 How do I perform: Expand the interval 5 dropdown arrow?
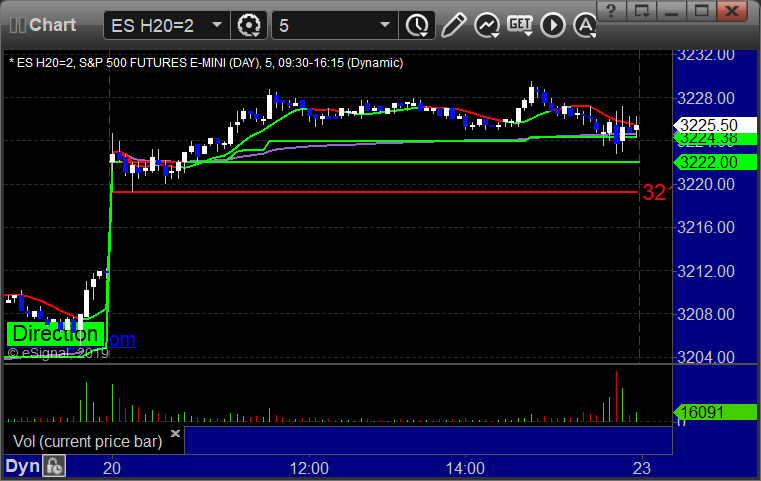point(385,25)
